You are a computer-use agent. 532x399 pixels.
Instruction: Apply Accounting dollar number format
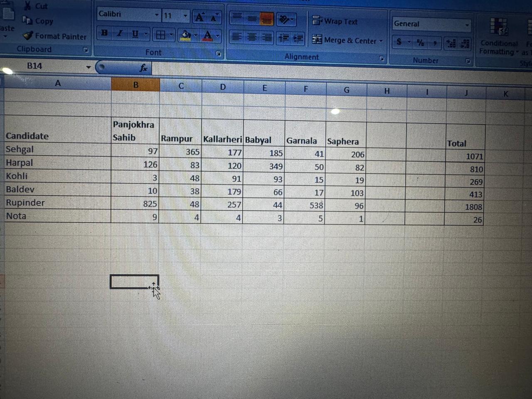(399, 42)
